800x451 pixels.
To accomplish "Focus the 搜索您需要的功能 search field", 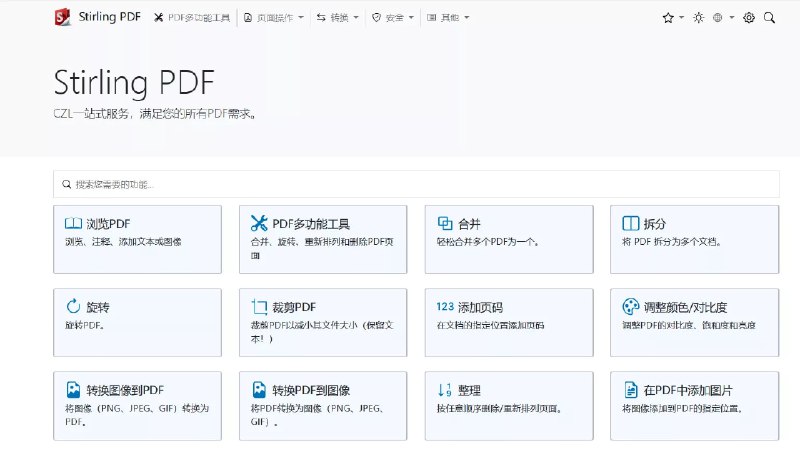I will point(416,184).
